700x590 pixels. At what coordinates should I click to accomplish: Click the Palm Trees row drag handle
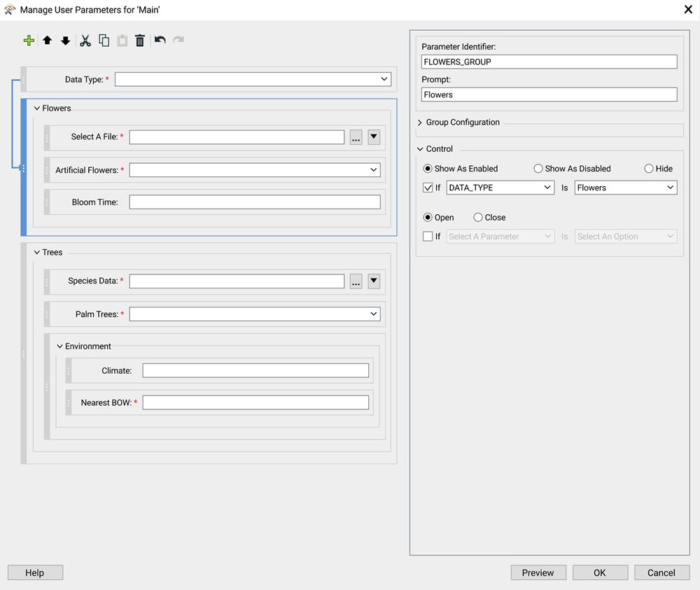click(x=47, y=314)
